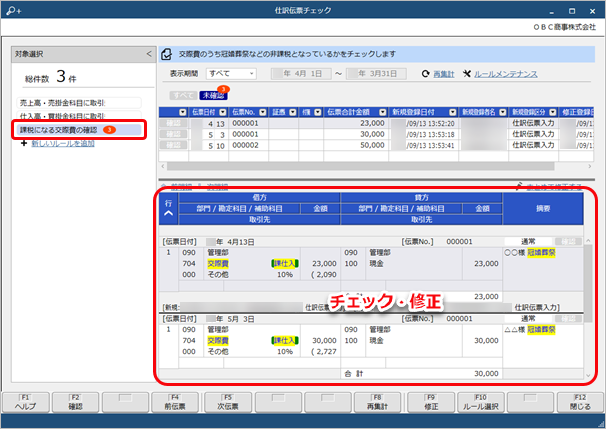Click 000002 in the 伝票No. column
The image size is (606, 429).
pos(245,145)
